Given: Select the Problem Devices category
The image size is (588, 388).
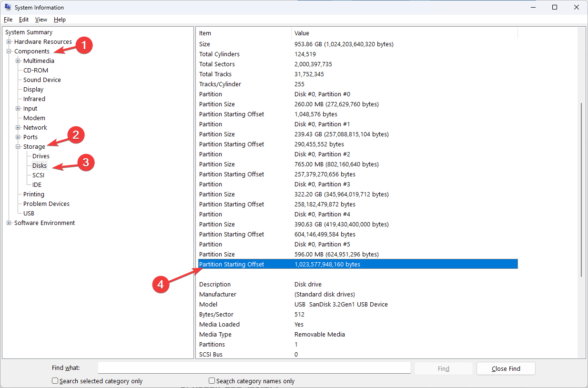Looking at the screenshot, I should pos(46,204).
